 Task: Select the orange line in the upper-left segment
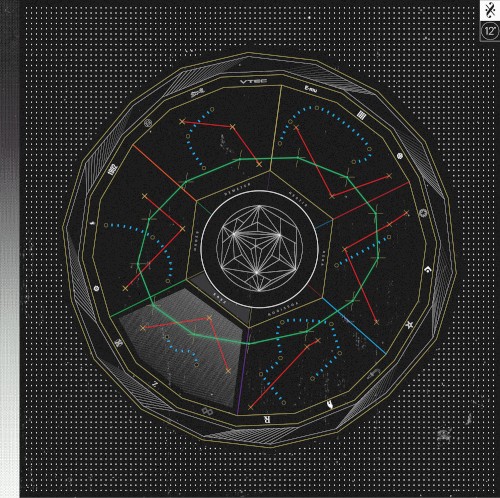tap(164, 173)
